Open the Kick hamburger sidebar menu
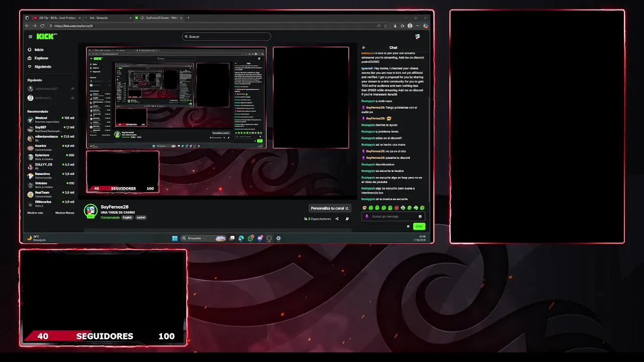The height and width of the screenshot is (362, 644). (x=30, y=37)
